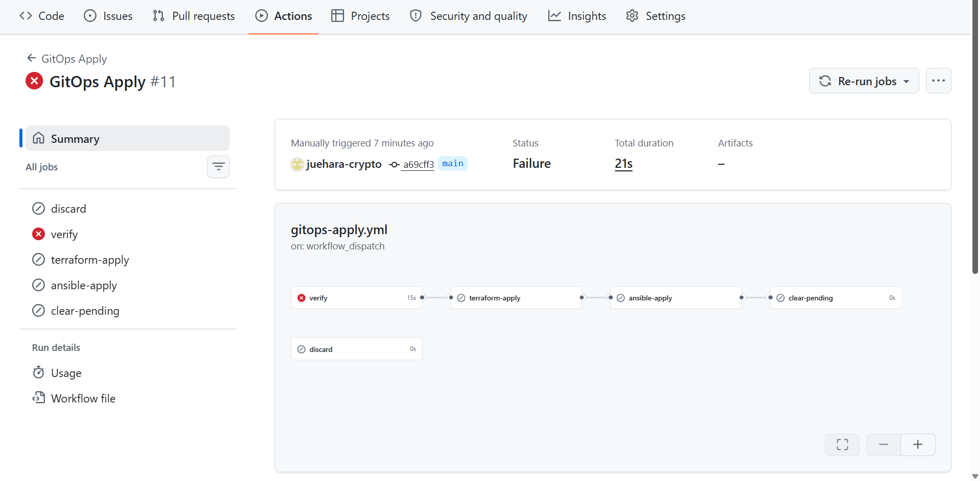Zoom in the workflow graph

click(918, 445)
